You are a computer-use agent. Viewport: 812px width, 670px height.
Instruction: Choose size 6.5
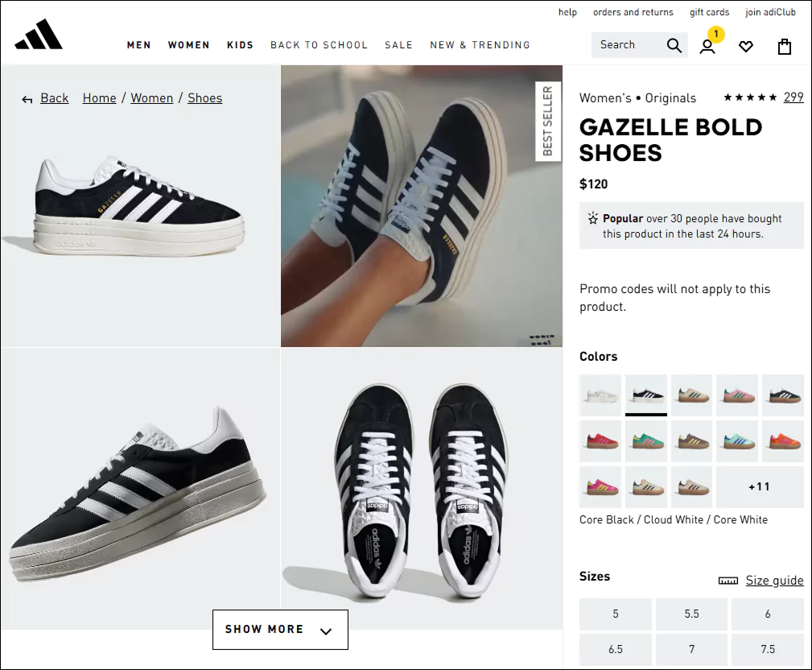(615, 649)
